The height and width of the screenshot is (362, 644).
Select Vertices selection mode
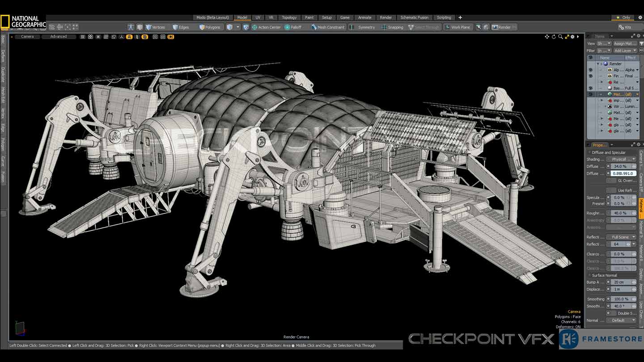coord(156,27)
